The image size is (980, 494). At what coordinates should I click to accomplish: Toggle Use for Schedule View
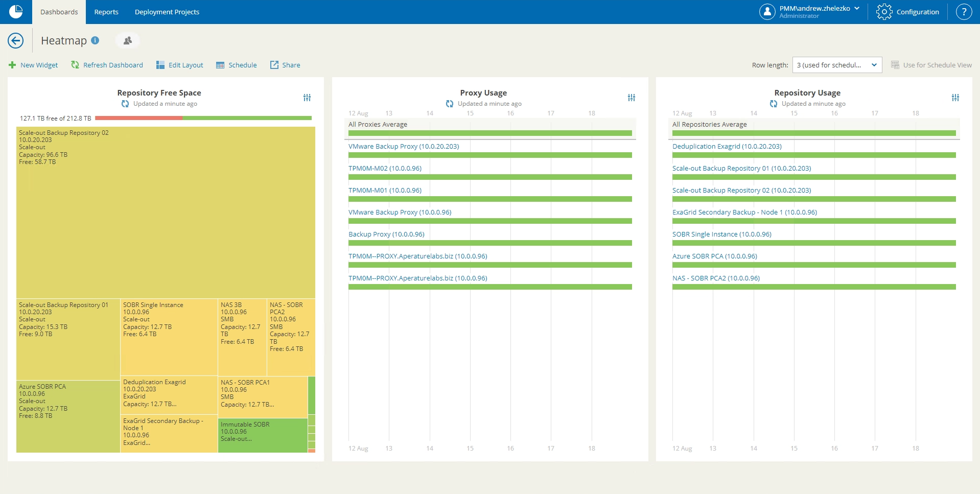pyautogui.click(x=931, y=65)
